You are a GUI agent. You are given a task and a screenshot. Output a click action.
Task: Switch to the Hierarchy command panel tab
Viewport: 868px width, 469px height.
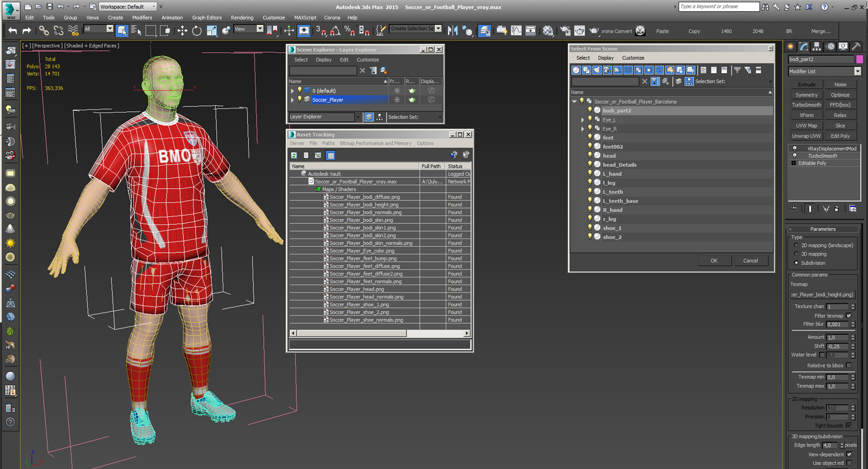[x=817, y=46]
